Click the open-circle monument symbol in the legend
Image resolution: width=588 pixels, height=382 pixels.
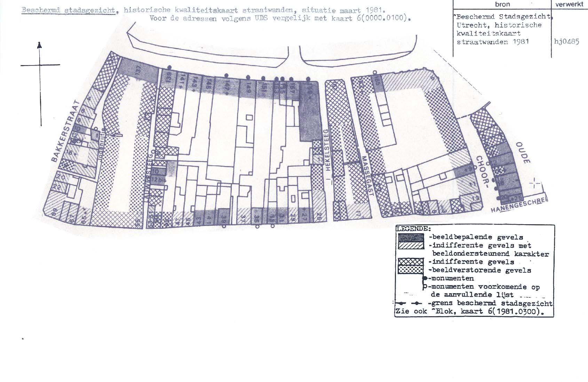click(424, 287)
